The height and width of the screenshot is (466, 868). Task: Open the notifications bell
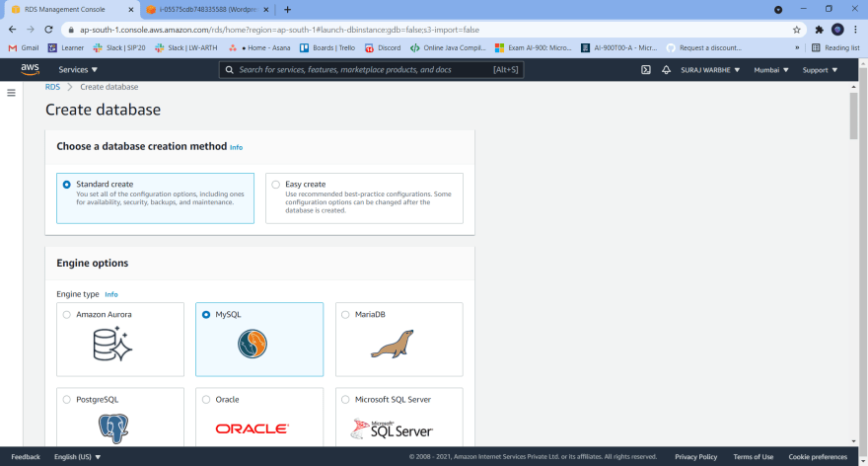(x=666, y=70)
